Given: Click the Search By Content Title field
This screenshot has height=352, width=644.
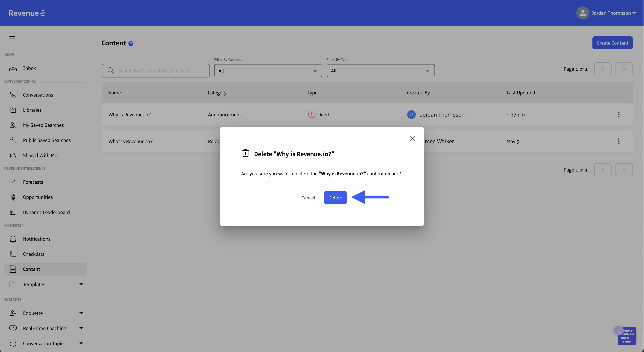Looking at the screenshot, I should (x=155, y=71).
